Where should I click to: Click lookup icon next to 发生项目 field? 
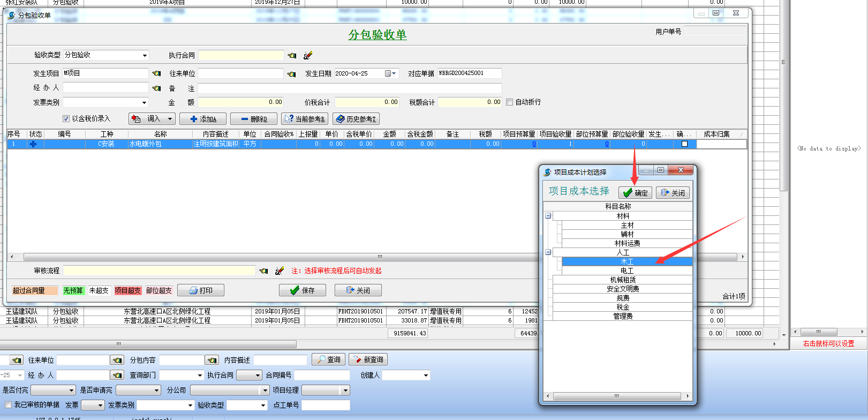tap(156, 73)
